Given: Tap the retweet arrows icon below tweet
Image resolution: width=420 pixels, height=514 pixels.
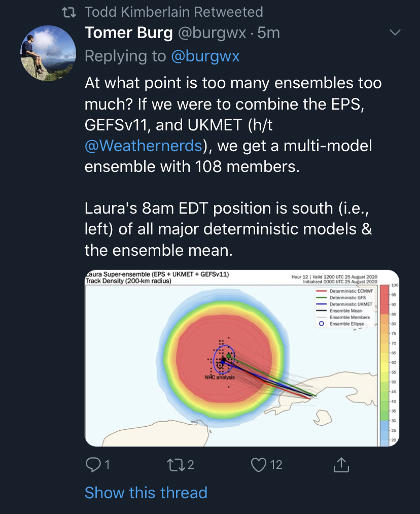Looking at the screenshot, I should (175, 464).
